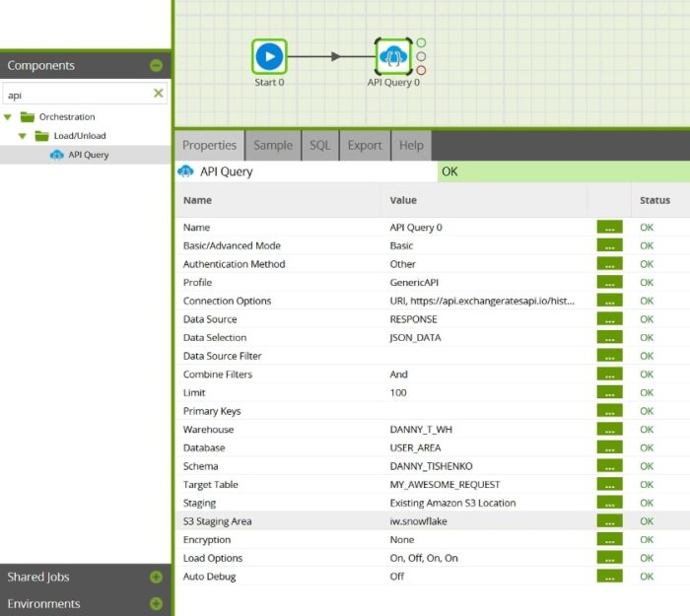The width and height of the screenshot is (690, 616).
Task: Edit the S3 Staging Area property
Action: (x=609, y=521)
